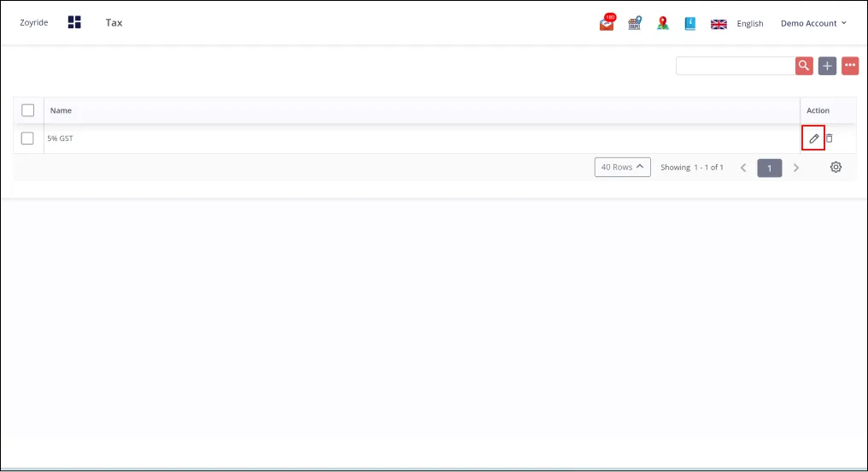Open the Demo Account dropdown
The height and width of the screenshot is (472, 868).
813,23
